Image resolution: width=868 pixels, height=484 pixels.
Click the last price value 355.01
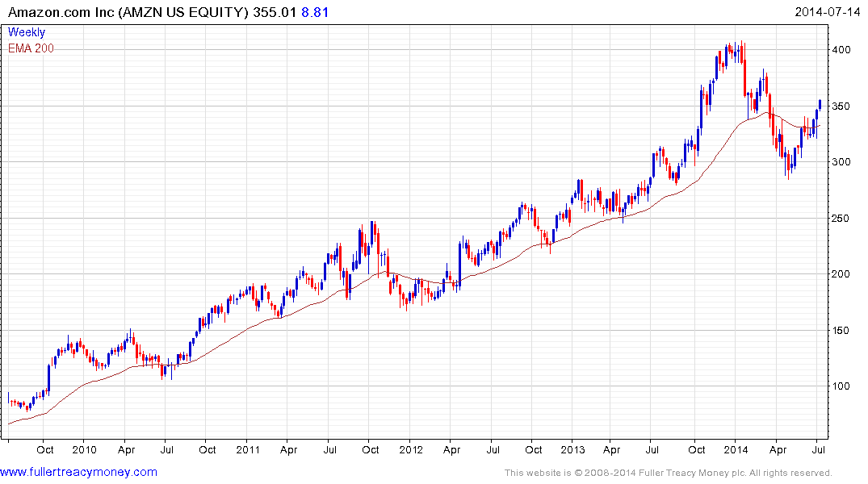click(275, 12)
